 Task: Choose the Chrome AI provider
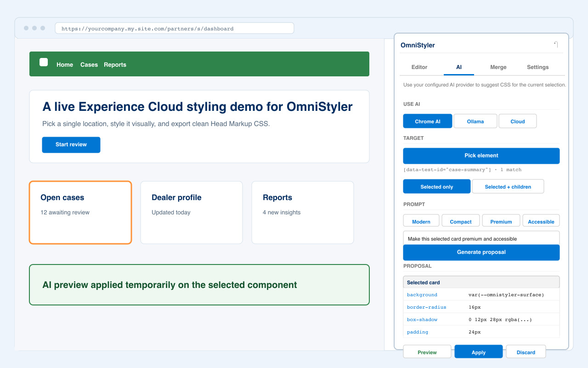pos(428,121)
